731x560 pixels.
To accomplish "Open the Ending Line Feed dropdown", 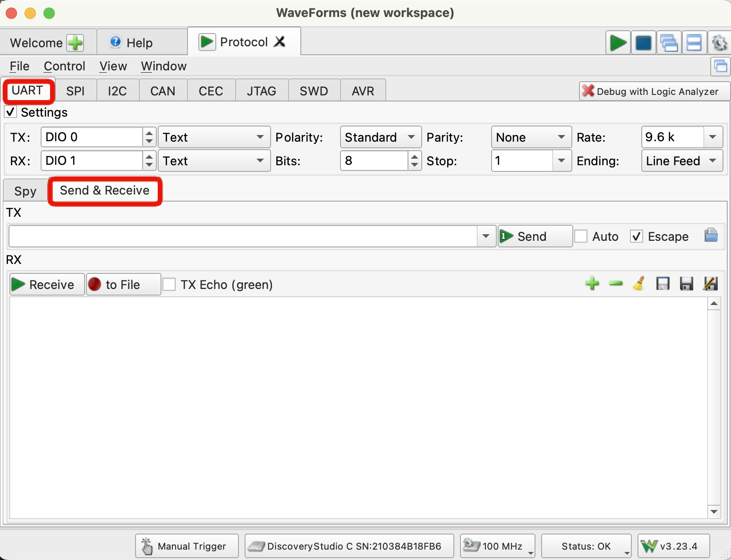I will [x=682, y=161].
